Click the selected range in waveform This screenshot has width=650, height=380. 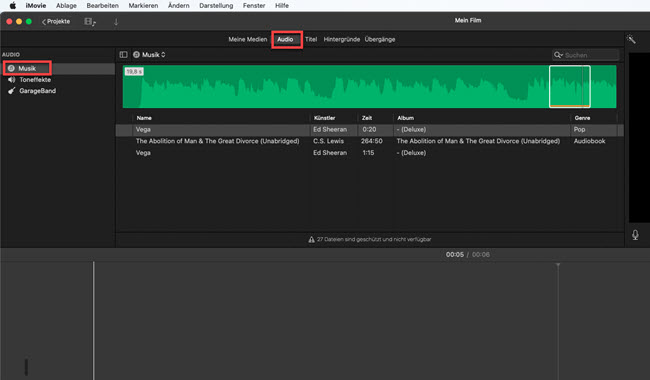click(x=570, y=87)
